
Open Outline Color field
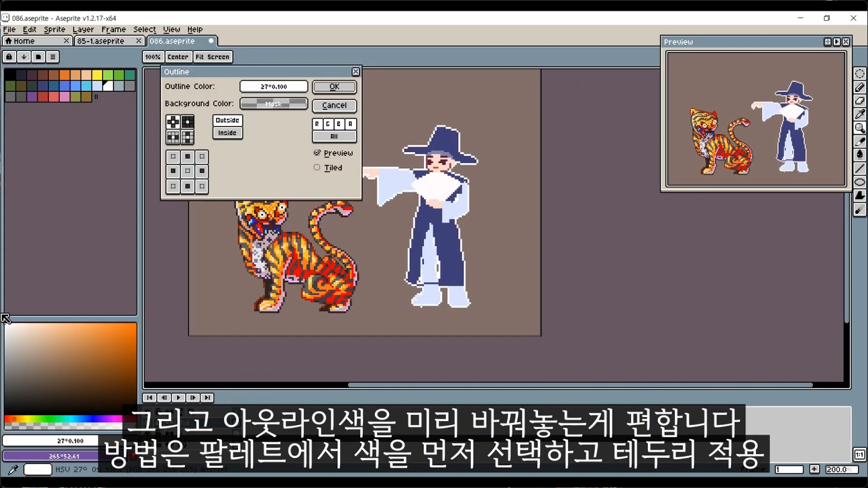click(x=274, y=86)
